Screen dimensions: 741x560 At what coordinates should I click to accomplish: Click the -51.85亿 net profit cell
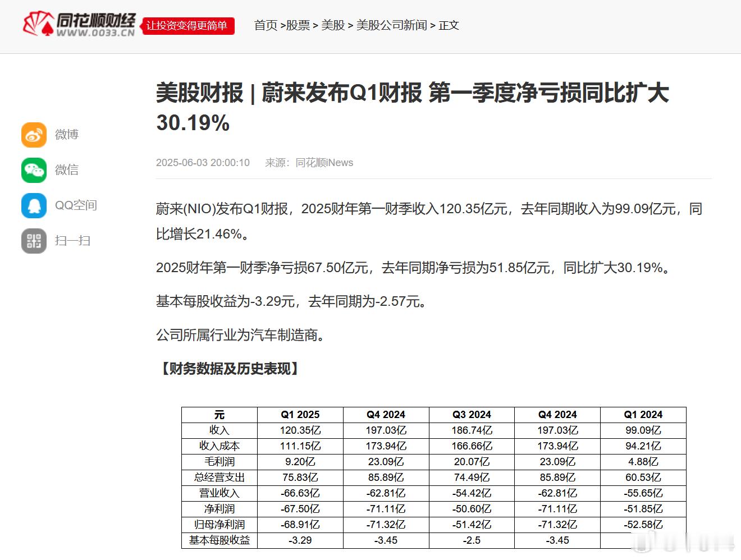pyautogui.click(x=643, y=509)
